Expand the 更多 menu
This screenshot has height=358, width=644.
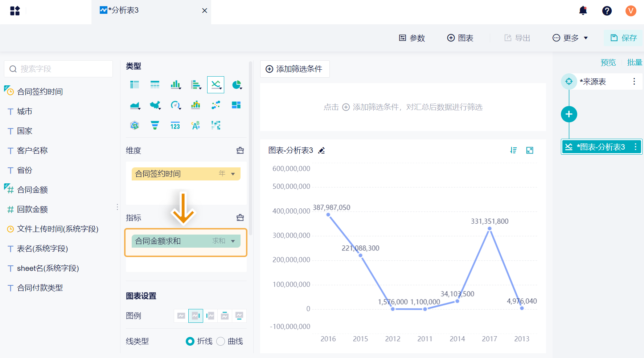point(570,38)
